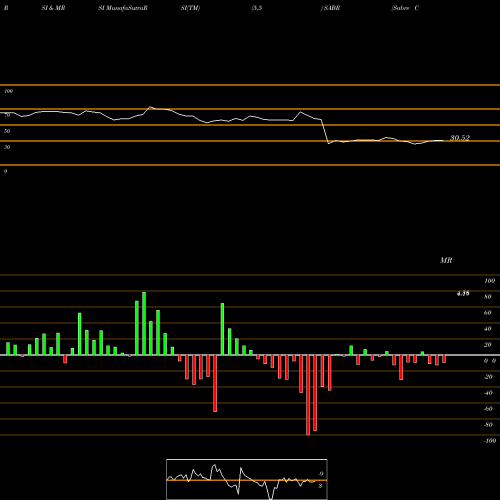Click the 100 label on the RSI axis

pos(8,91)
